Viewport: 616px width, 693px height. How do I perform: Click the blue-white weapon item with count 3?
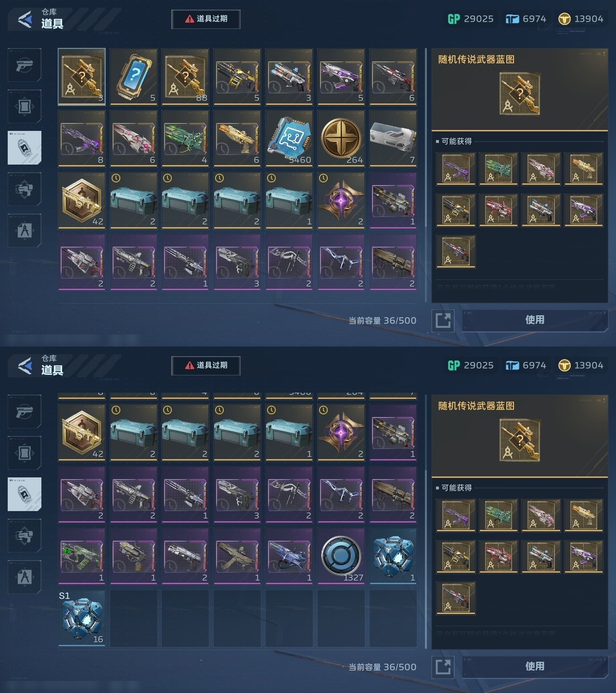pyautogui.click(x=289, y=77)
